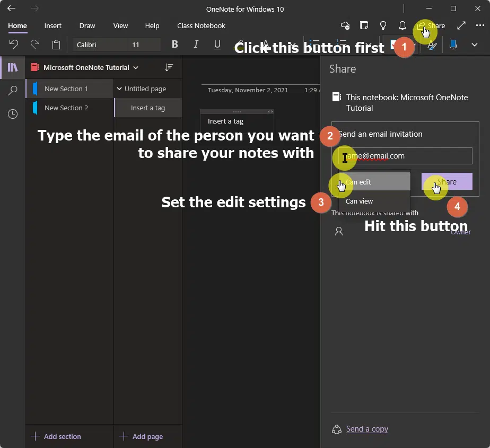Open the font size box showing 11
Screen dimensions: 490x448
(x=144, y=45)
